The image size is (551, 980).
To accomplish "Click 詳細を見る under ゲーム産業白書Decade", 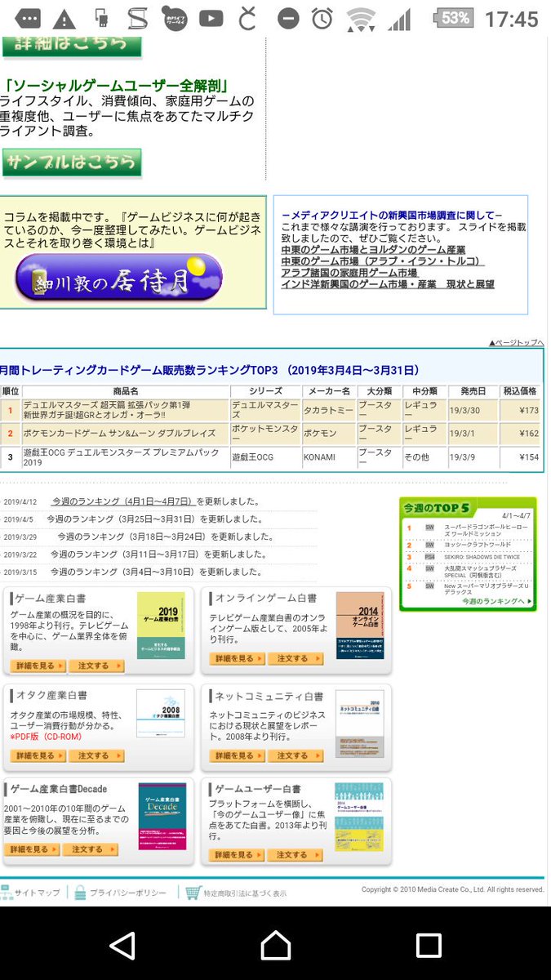I will click(32, 849).
